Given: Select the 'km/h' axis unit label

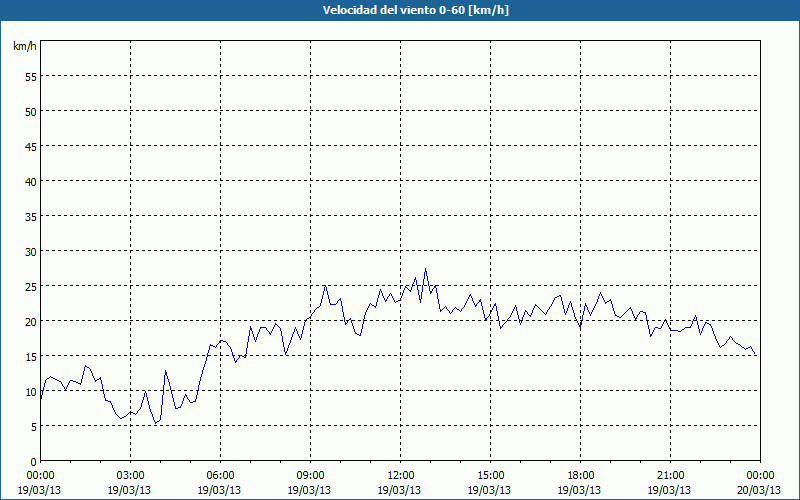Looking at the screenshot, I should (25, 46).
